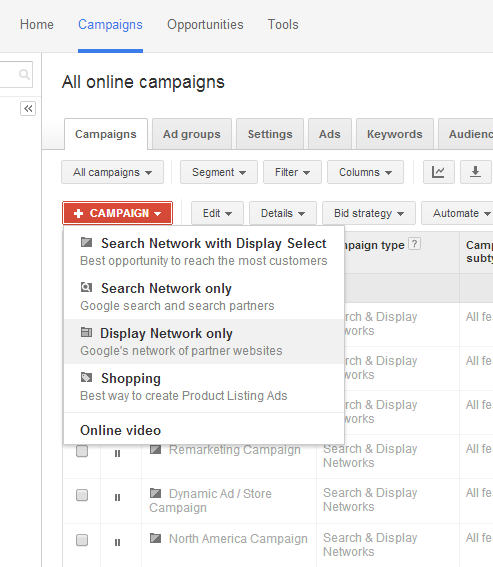The height and width of the screenshot is (567, 493).
Task: Switch to the Settings tab
Action: point(270,134)
